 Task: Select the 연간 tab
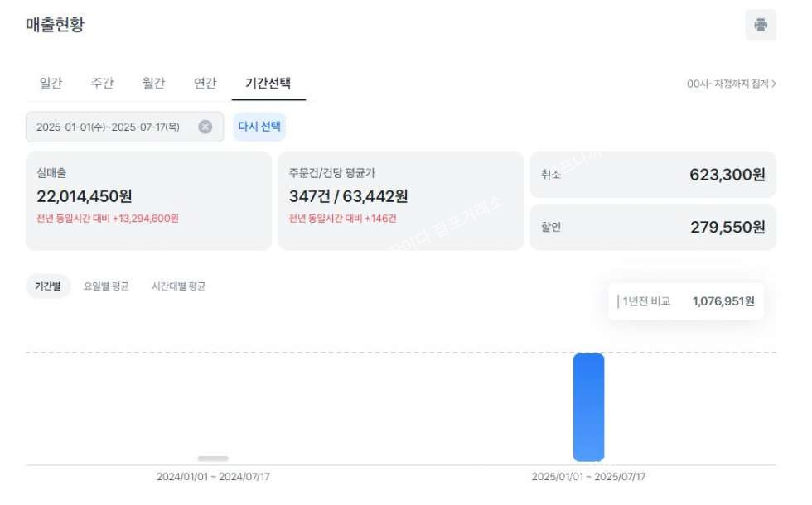point(205,83)
